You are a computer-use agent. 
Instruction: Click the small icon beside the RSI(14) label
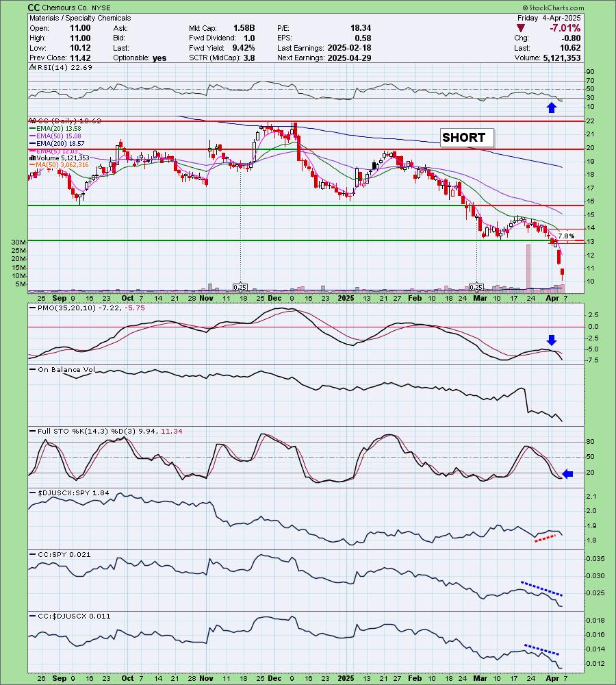[x=33, y=67]
